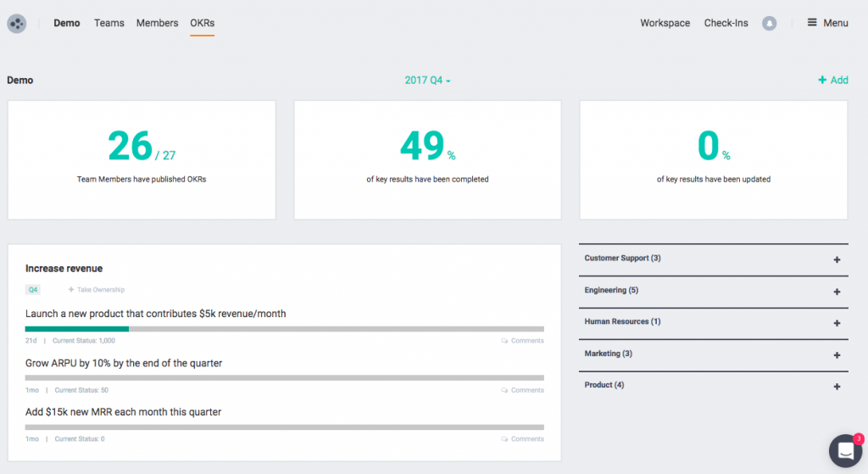Click progress bar for Launch a new product

tap(285, 329)
